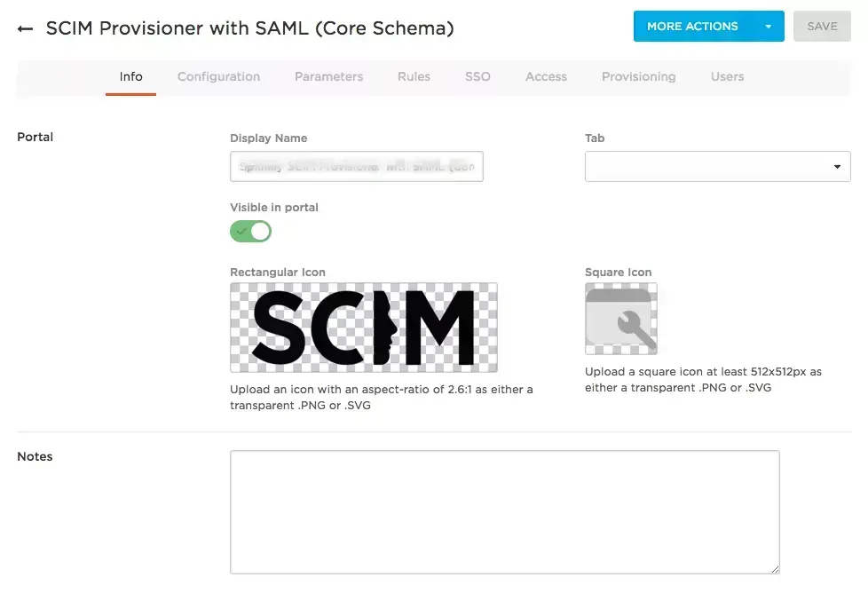
Task: Grab the Notes textarea resize handle
Action: point(775,569)
